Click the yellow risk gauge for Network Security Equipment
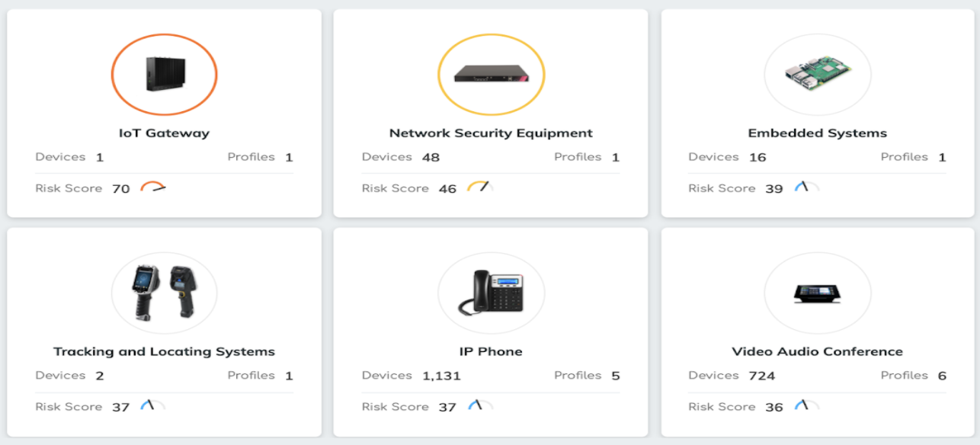Viewport: 980px width, 445px height. point(482,185)
